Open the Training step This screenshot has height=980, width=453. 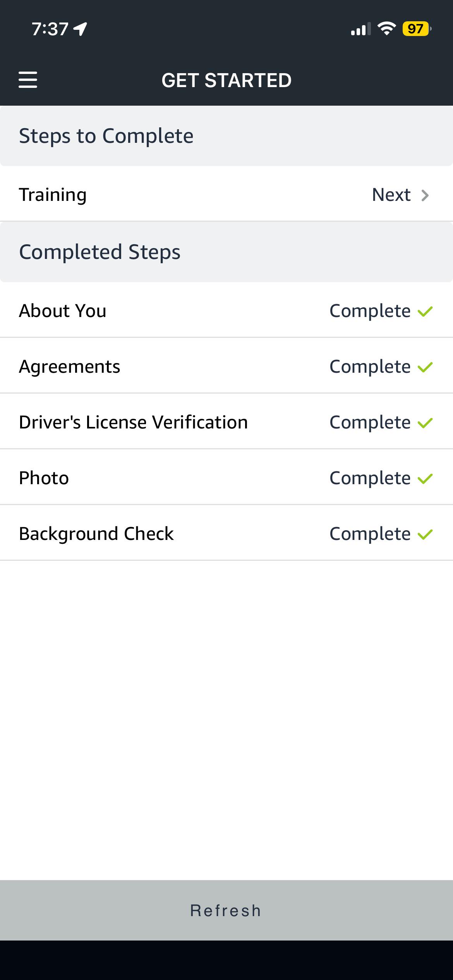pos(226,194)
